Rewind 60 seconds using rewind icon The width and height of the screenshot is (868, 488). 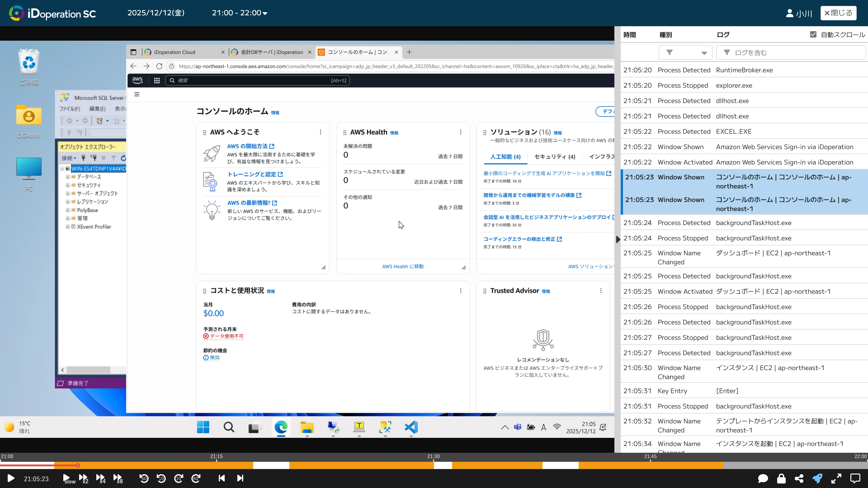click(144, 478)
